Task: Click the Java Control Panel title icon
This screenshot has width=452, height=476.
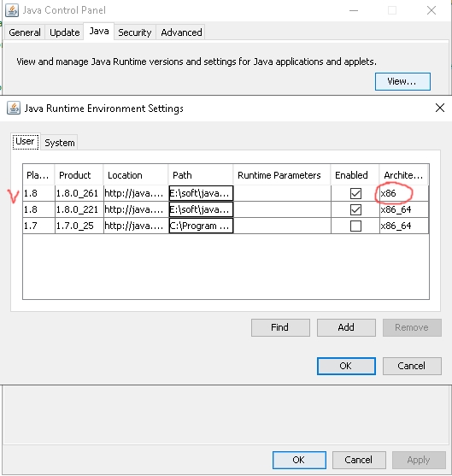Action: [x=12, y=10]
